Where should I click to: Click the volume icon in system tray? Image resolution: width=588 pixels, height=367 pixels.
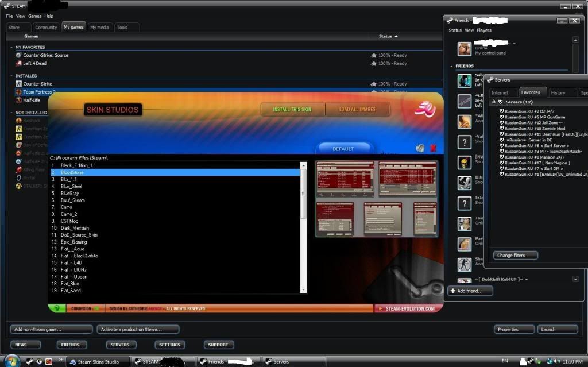coord(557,361)
